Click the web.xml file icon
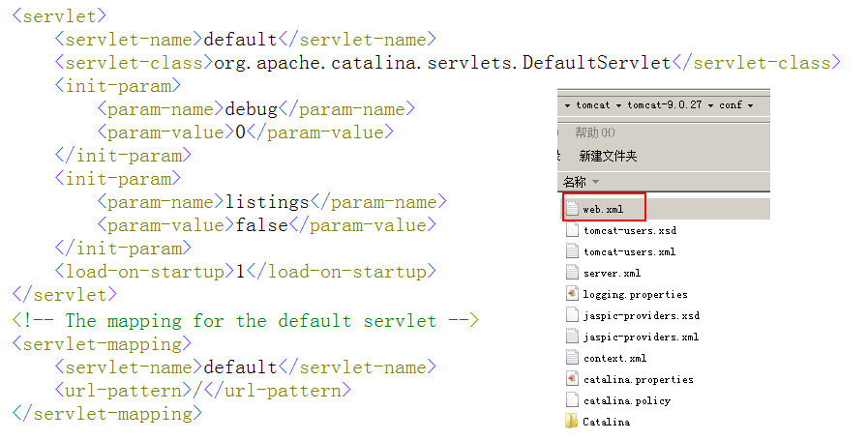Screen dimensions: 868x440 pos(572,209)
